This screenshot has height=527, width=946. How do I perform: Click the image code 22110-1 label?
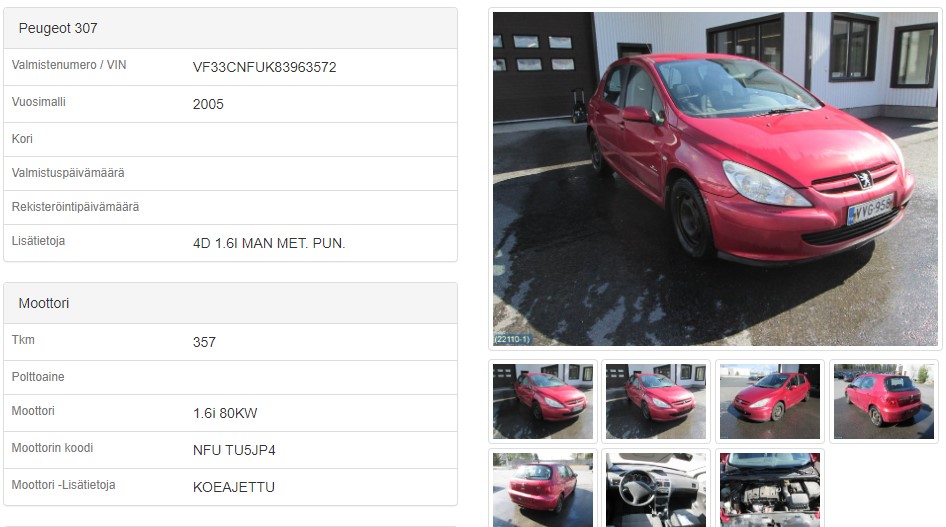[x=512, y=339]
